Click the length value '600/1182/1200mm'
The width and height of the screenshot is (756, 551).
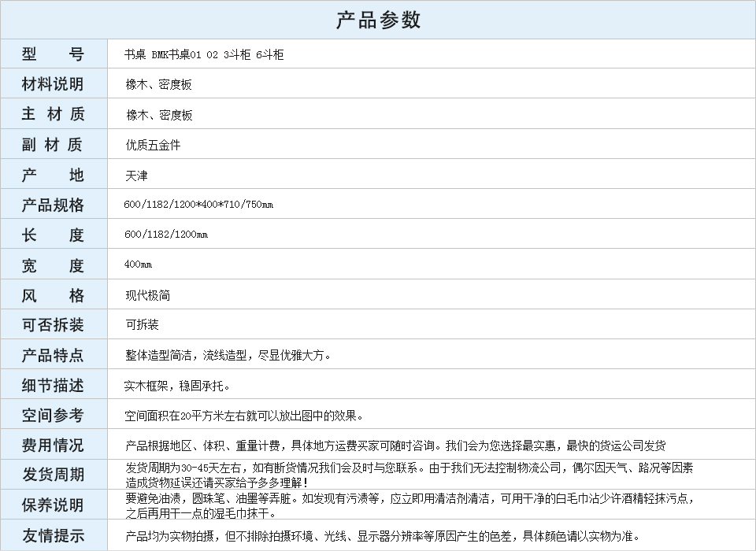[x=166, y=235]
